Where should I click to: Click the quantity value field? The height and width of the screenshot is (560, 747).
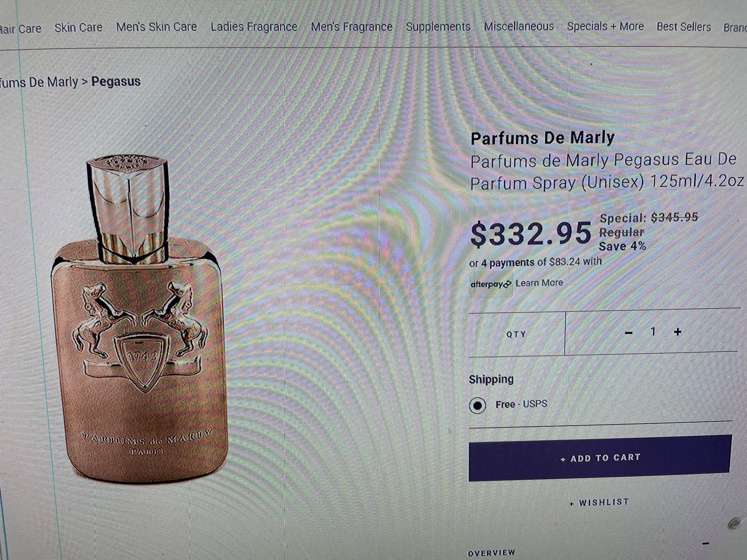[x=653, y=332]
